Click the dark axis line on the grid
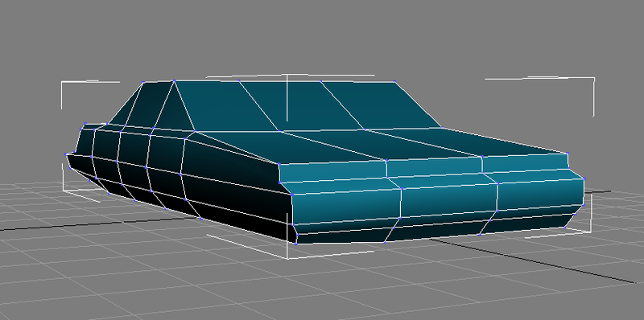Viewport: 644px width, 320px height. coord(534,261)
